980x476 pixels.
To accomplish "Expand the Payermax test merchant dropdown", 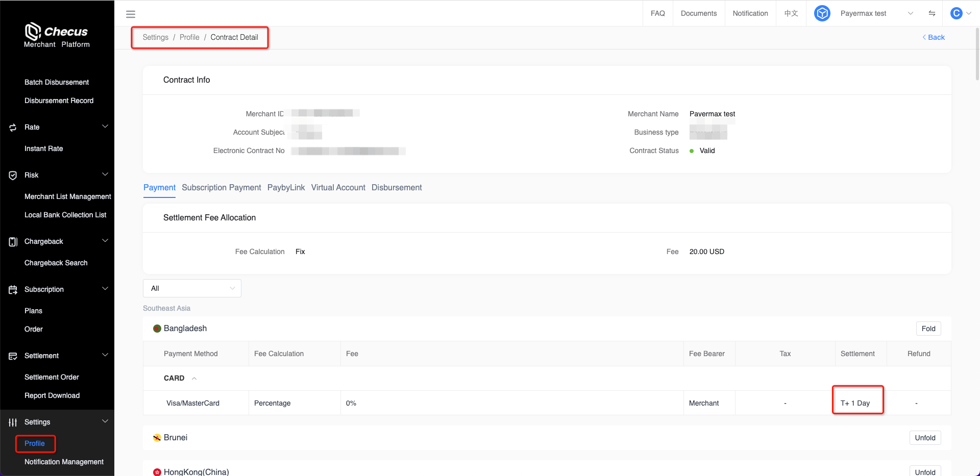I will [910, 13].
